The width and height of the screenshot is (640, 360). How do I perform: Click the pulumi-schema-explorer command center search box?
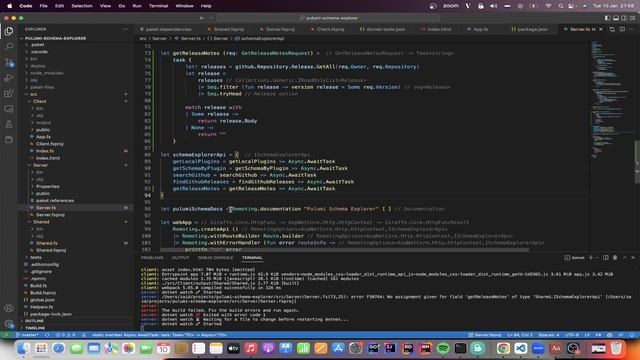coord(328,18)
